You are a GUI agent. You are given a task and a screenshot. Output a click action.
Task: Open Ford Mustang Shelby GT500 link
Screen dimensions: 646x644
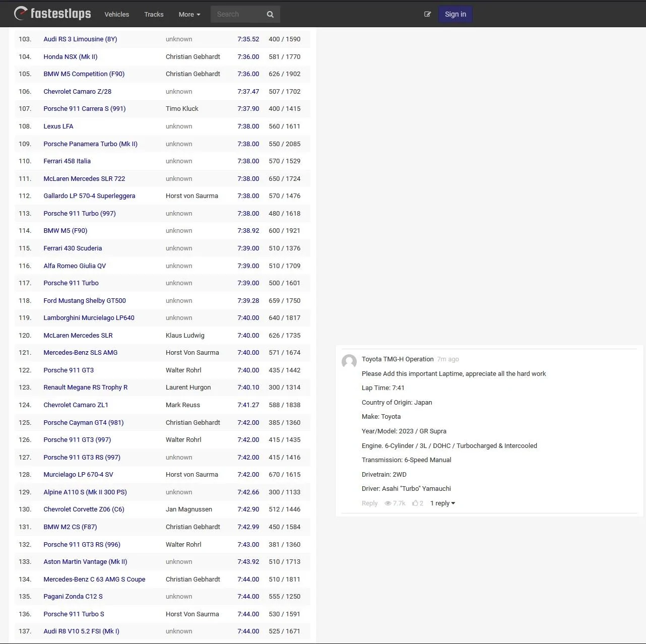coord(85,301)
